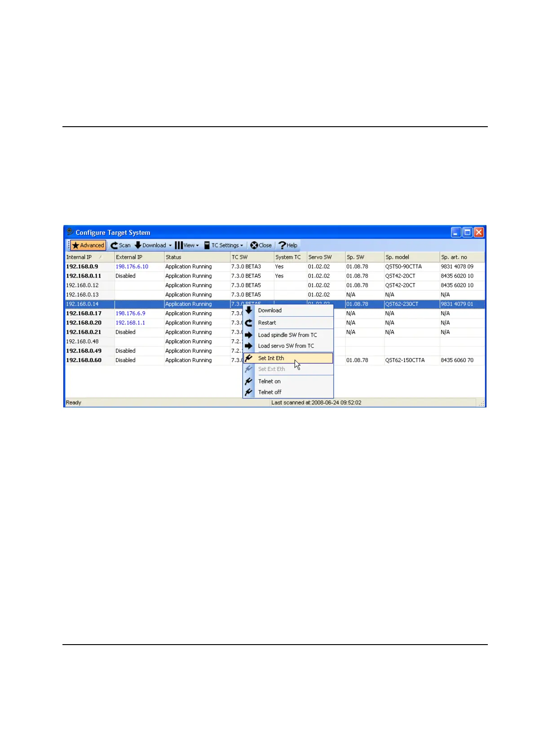Click the Restart arrow icon in menu
The height and width of the screenshot is (756, 535).
pyautogui.click(x=248, y=323)
